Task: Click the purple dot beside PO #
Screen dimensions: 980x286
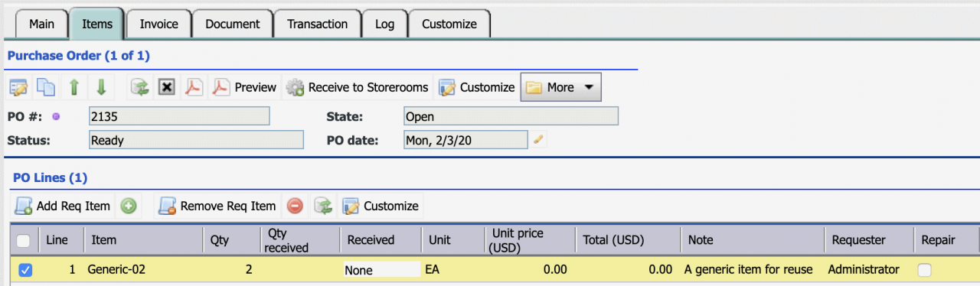Action: 55,117
